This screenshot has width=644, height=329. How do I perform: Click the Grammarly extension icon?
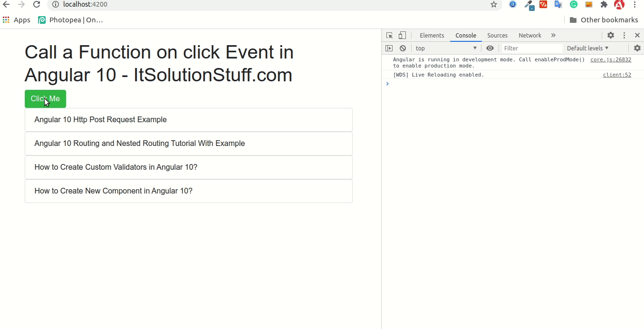pyautogui.click(x=574, y=4)
